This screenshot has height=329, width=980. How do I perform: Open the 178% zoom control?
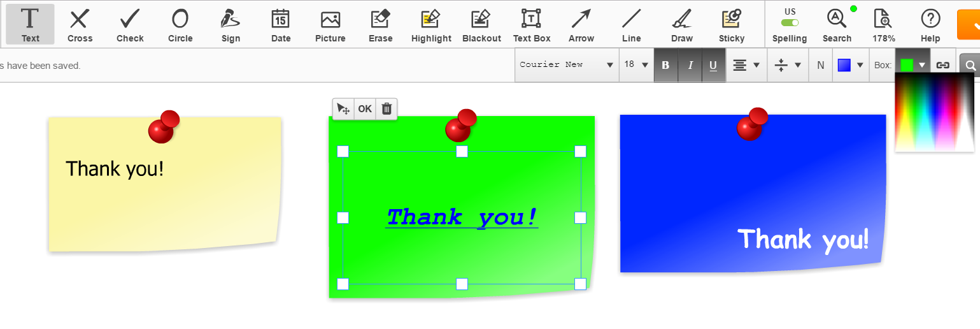[x=883, y=24]
